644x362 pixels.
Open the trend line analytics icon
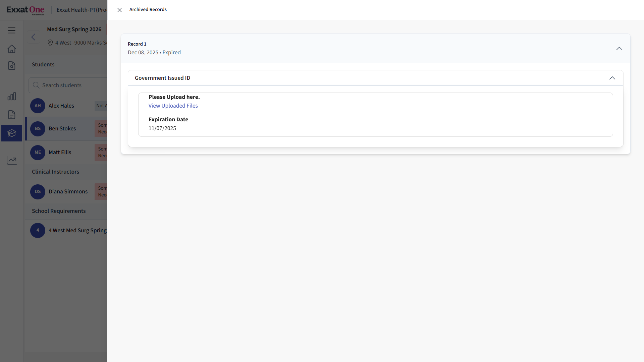[x=12, y=160]
